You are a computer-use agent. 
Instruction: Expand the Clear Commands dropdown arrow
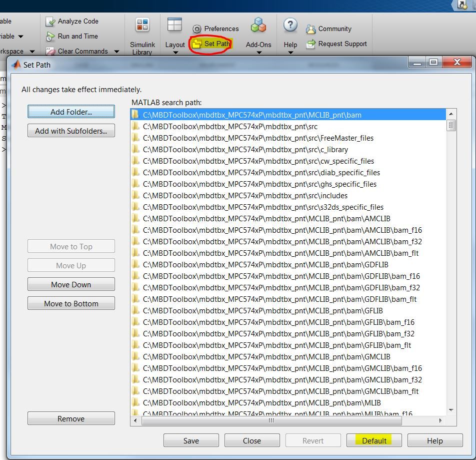[116, 51]
